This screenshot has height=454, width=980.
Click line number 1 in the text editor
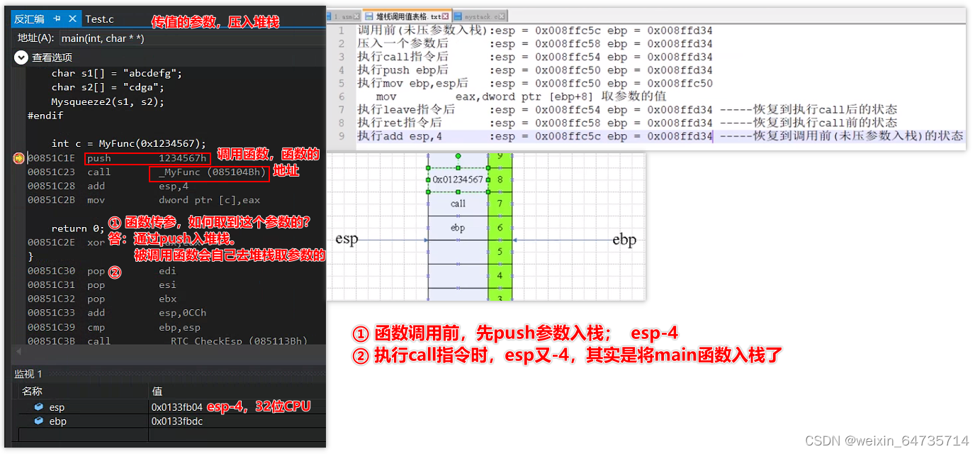tap(341, 31)
